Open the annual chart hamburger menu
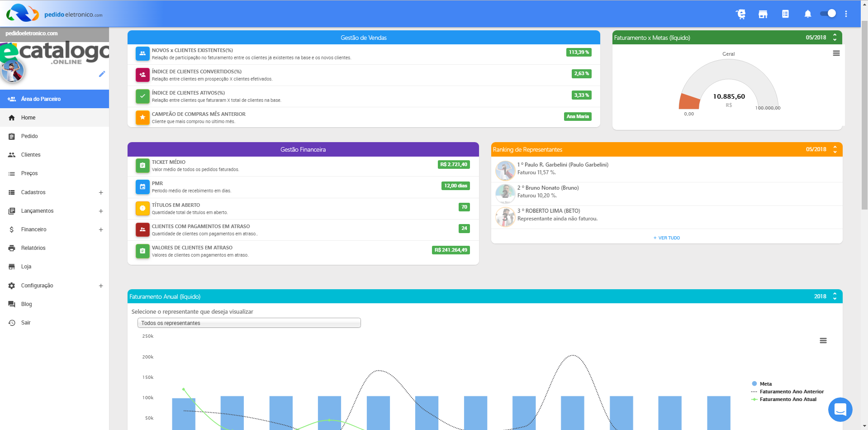This screenshot has height=430, width=868. (x=823, y=340)
